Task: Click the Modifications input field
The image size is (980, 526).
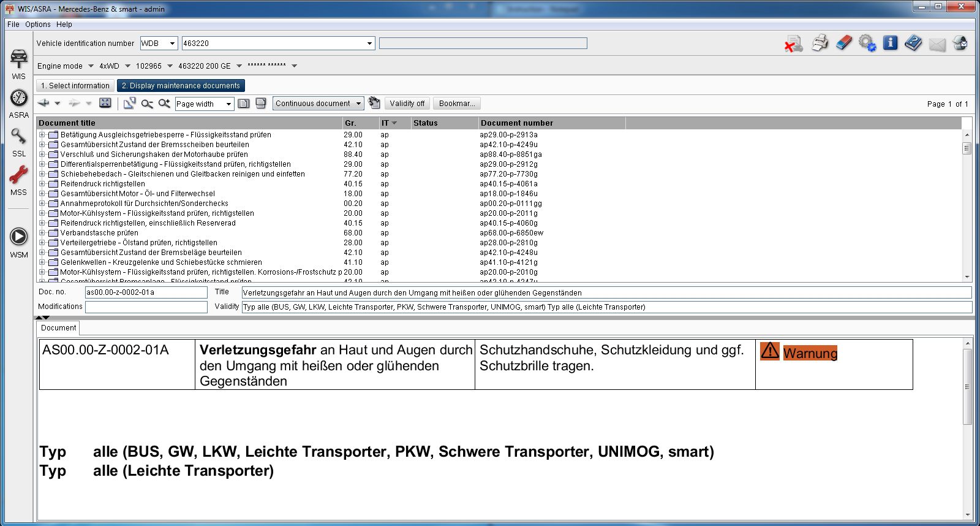Action: (146, 307)
